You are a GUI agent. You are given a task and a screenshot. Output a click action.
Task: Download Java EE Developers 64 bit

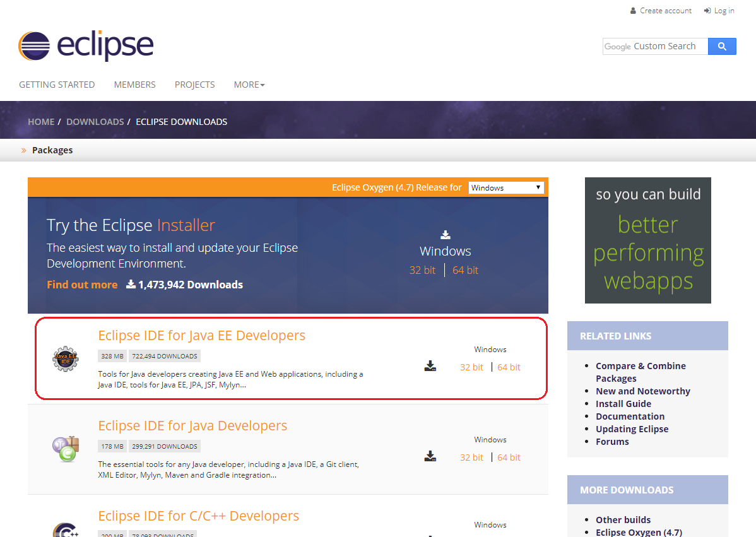click(509, 367)
